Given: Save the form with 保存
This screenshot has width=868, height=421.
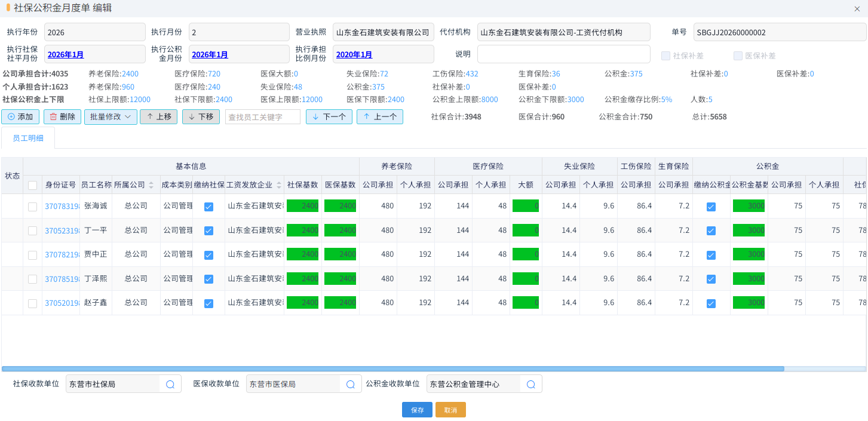Looking at the screenshot, I should (x=417, y=410).
